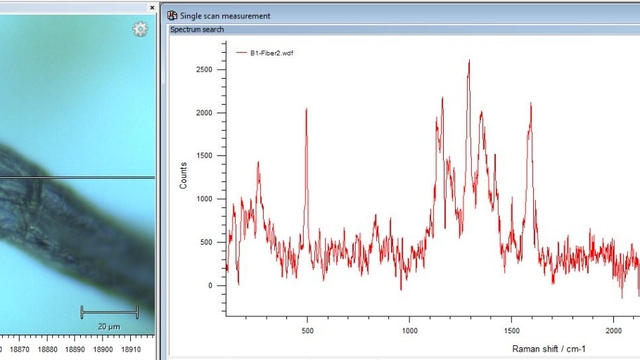640x360 pixels.
Task: Click the Counts axis label
Action: (183, 176)
